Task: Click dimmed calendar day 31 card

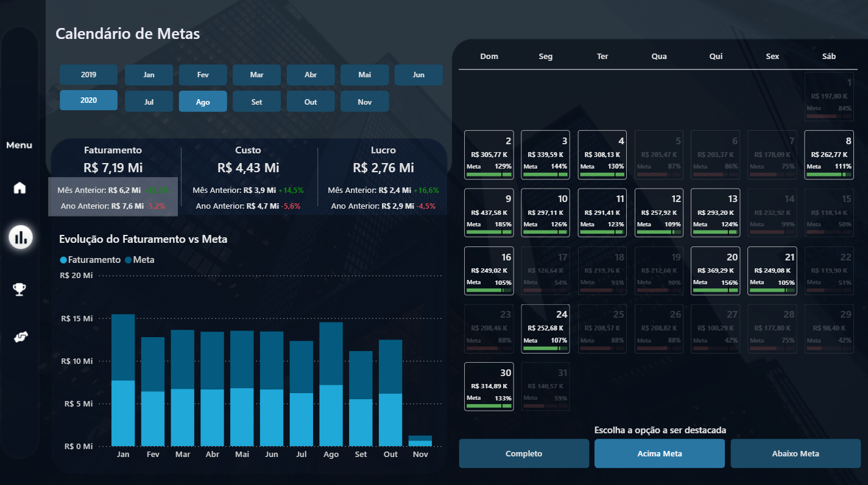Action: point(546,387)
